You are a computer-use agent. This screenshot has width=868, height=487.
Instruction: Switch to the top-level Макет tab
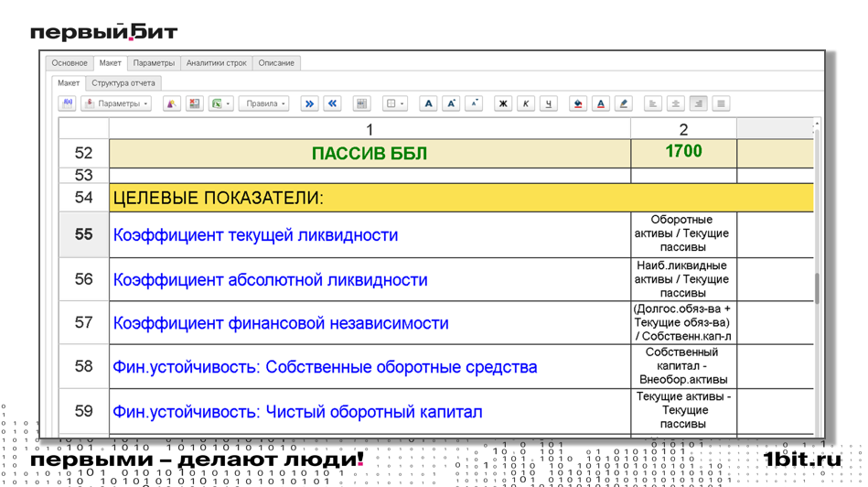pos(110,62)
